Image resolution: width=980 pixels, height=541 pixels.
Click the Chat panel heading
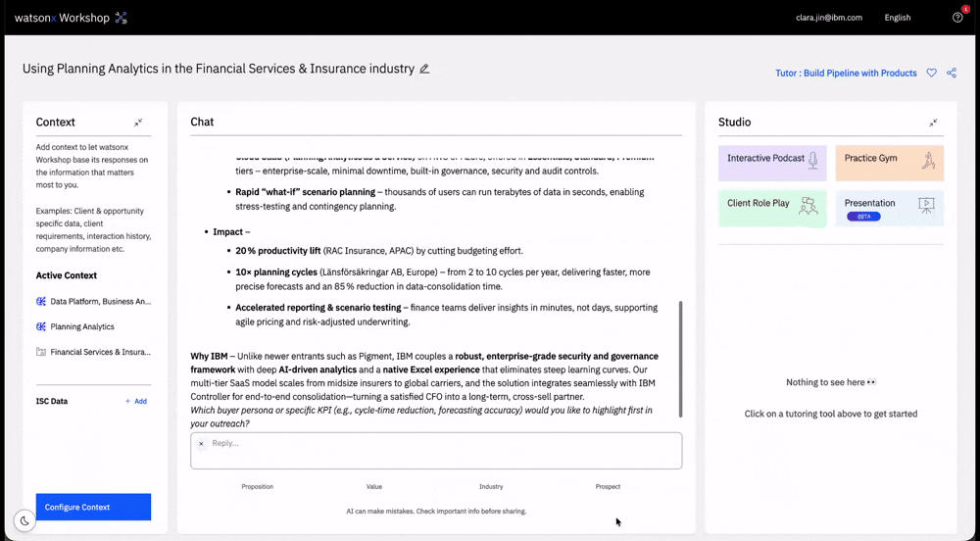click(x=202, y=122)
